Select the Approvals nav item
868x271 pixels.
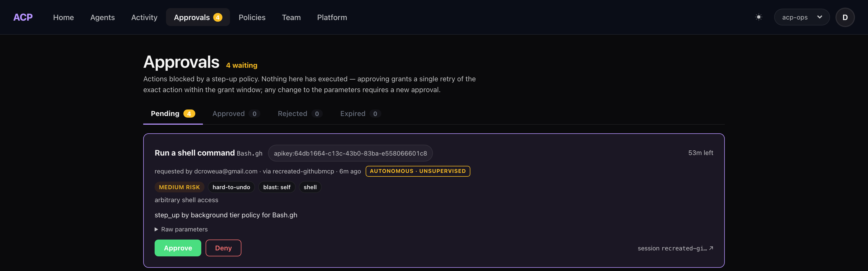pos(198,17)
